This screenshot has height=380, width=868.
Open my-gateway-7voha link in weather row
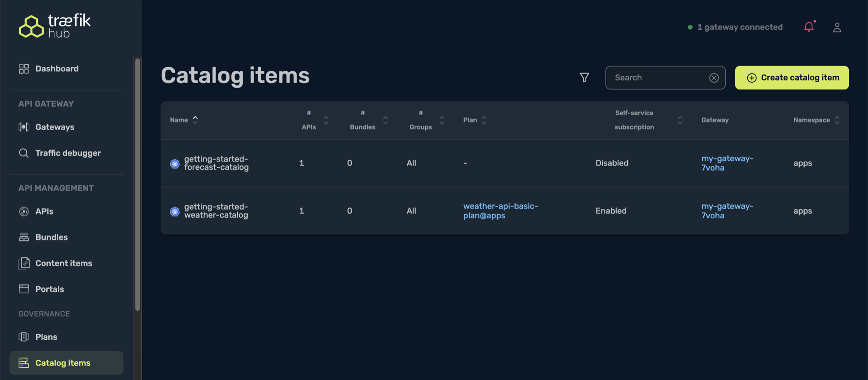[x=727, y=211]
